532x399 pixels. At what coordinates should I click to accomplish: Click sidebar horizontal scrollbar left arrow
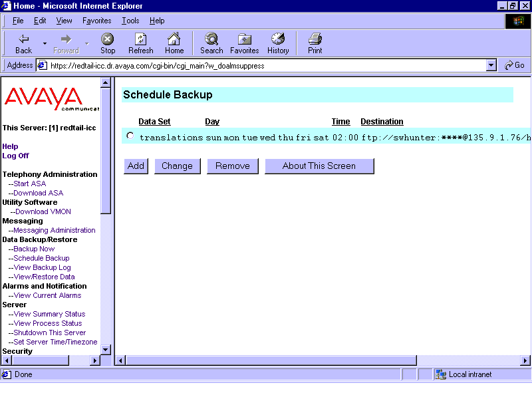click(7, 360)
